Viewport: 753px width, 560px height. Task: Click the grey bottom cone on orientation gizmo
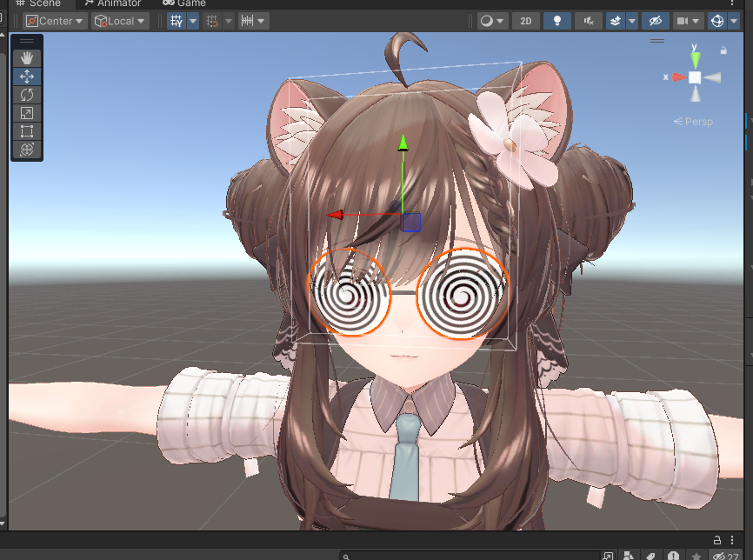[x=695, y=94]
